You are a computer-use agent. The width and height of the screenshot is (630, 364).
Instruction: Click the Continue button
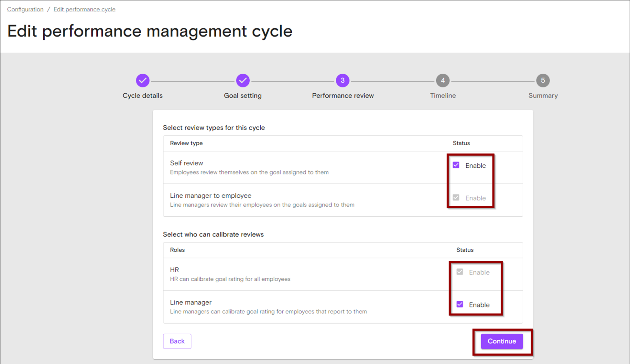click(x=501, y=341)
